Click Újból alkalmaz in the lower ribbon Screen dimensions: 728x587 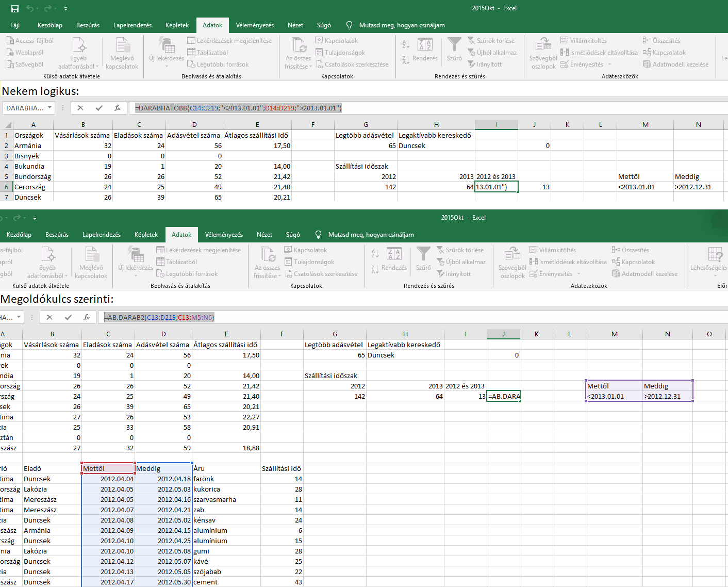click(461, 262)
